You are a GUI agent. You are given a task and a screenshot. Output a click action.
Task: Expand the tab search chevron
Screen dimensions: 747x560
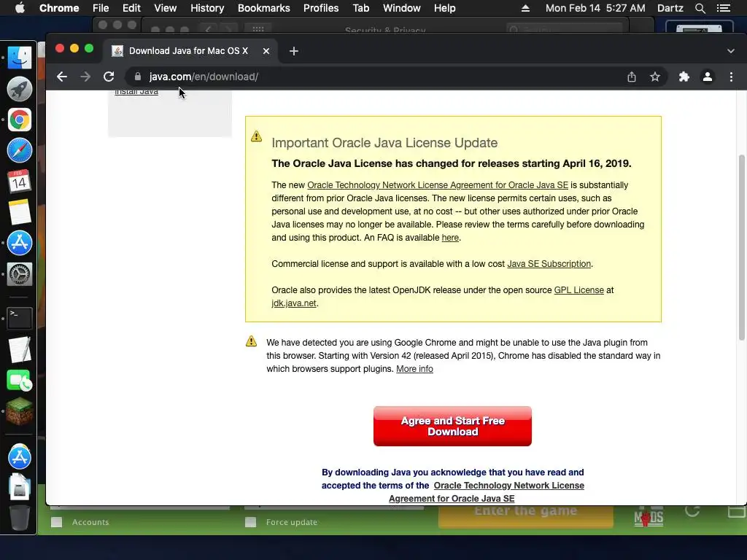(731, 51)
